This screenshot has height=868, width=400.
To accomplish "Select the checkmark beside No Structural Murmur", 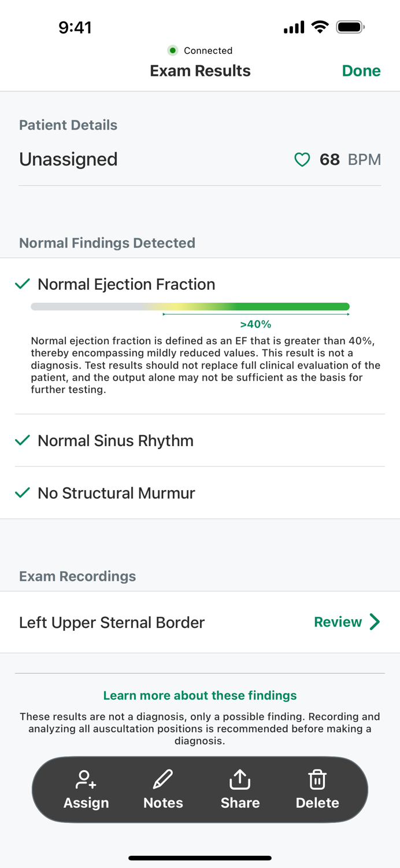I will pyautogui.click(x=22, y=493).
